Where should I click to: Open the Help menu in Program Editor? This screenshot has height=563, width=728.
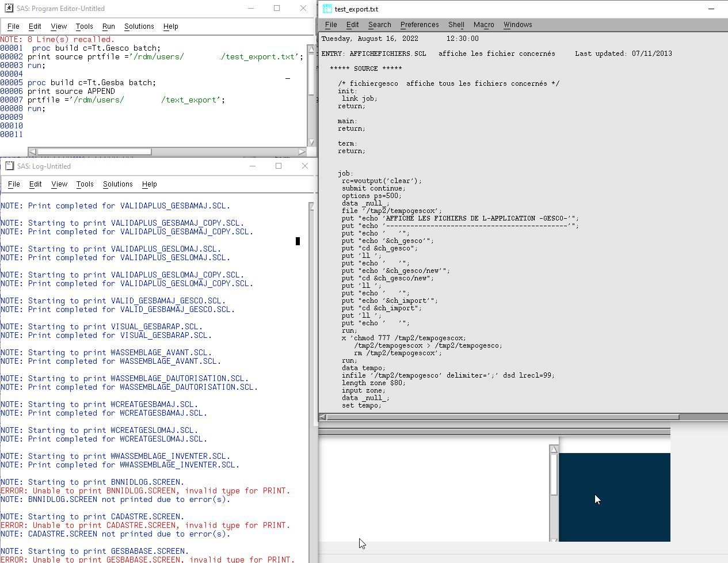point(170,26)
